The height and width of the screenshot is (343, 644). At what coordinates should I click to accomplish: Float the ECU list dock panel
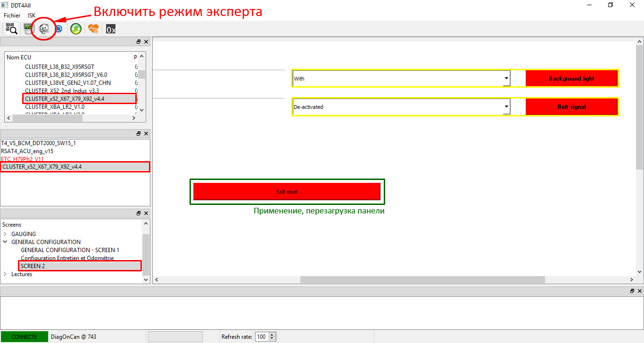tap(139, 42)
